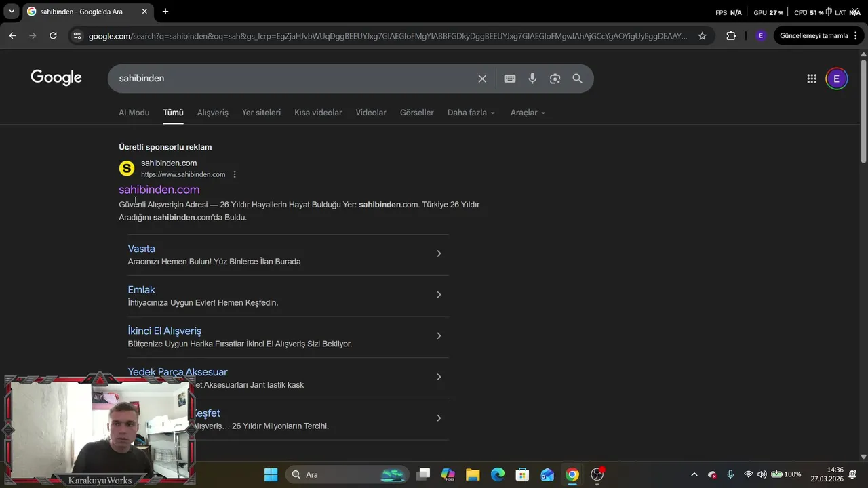Clear the search box with the X icon
This screenshot has height=488, width=868.
482,79
